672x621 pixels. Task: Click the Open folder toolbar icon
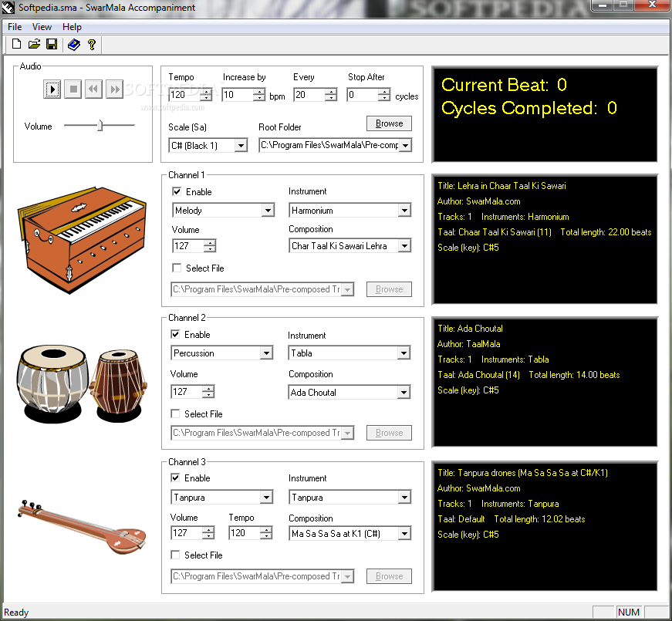[34, 44]
